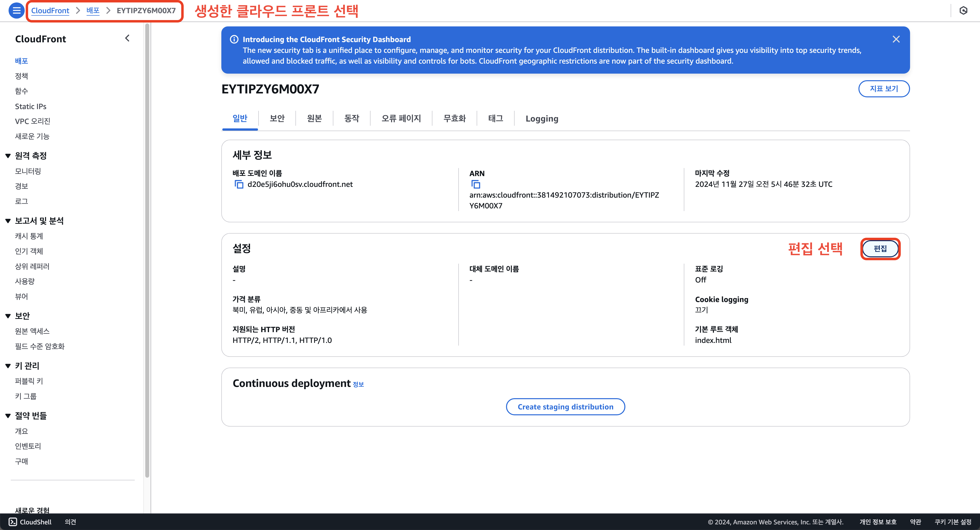The width and height of the screenshot is (980, 530).
Task: Open 뷰어 report
Action: (x=21, y=296)
